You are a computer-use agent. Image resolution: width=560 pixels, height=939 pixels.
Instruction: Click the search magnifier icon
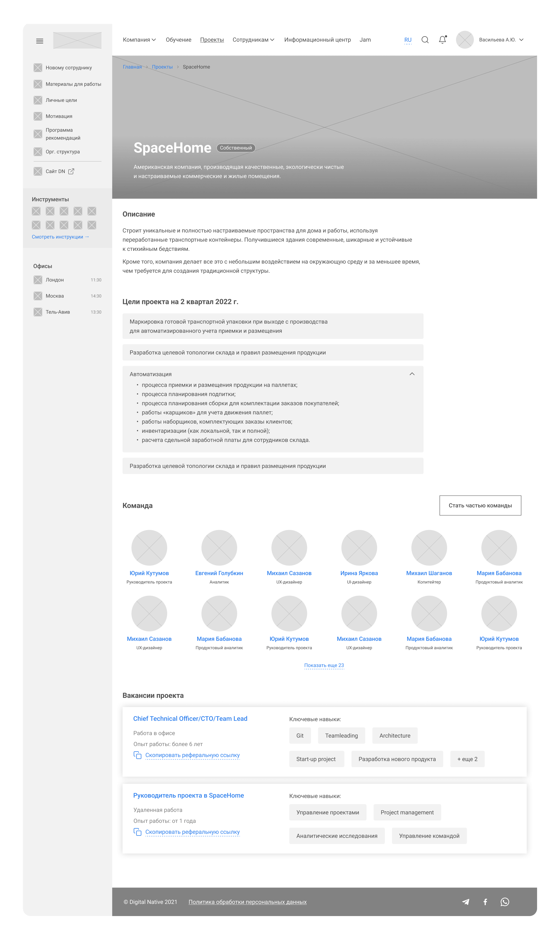pos(425,40)
